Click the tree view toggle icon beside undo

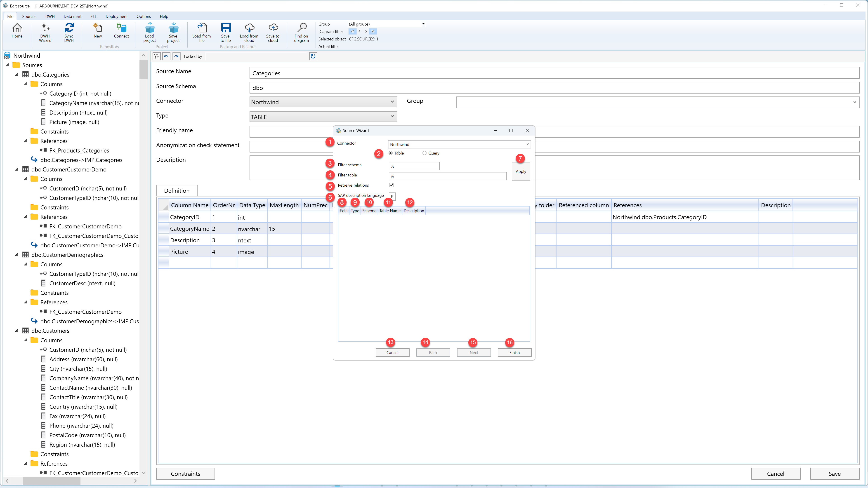point(157,56)
